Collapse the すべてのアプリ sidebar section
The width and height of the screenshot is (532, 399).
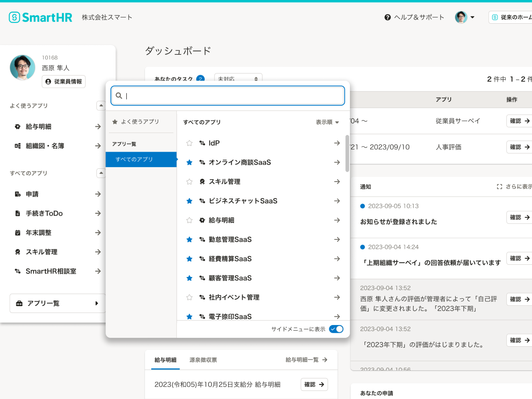coord(101,173)
